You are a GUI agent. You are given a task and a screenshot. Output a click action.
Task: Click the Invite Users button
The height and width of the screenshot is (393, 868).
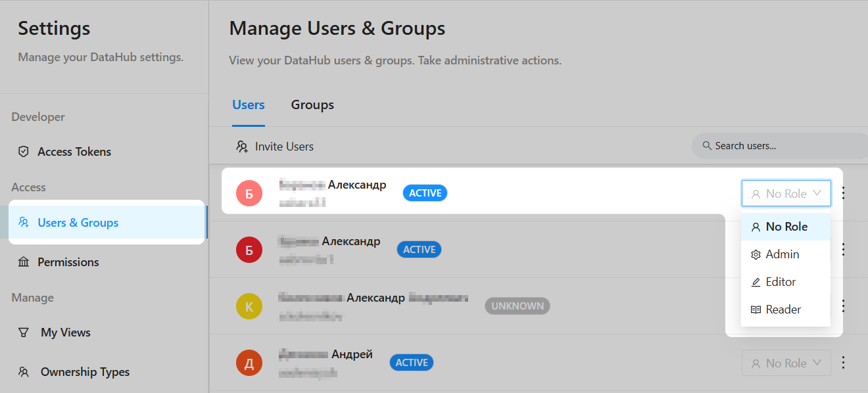pyautogui.click(x=275, y=147)
